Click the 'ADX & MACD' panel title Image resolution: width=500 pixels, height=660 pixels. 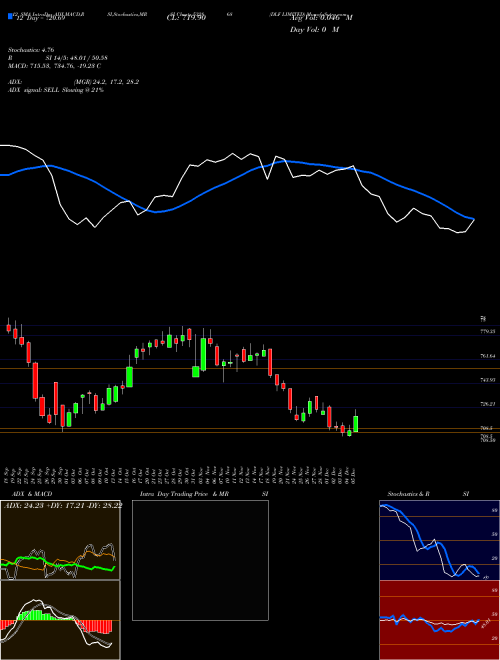(32, 494)
